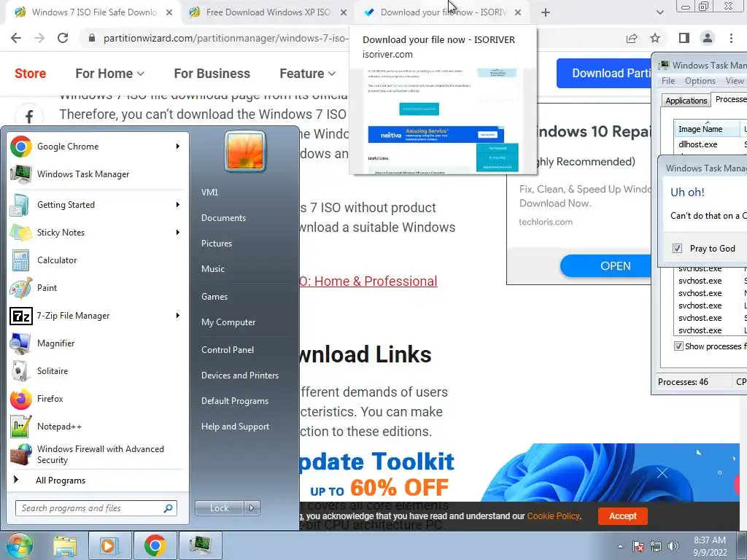Open the Cookie Policy link

[x=553, y=516]
